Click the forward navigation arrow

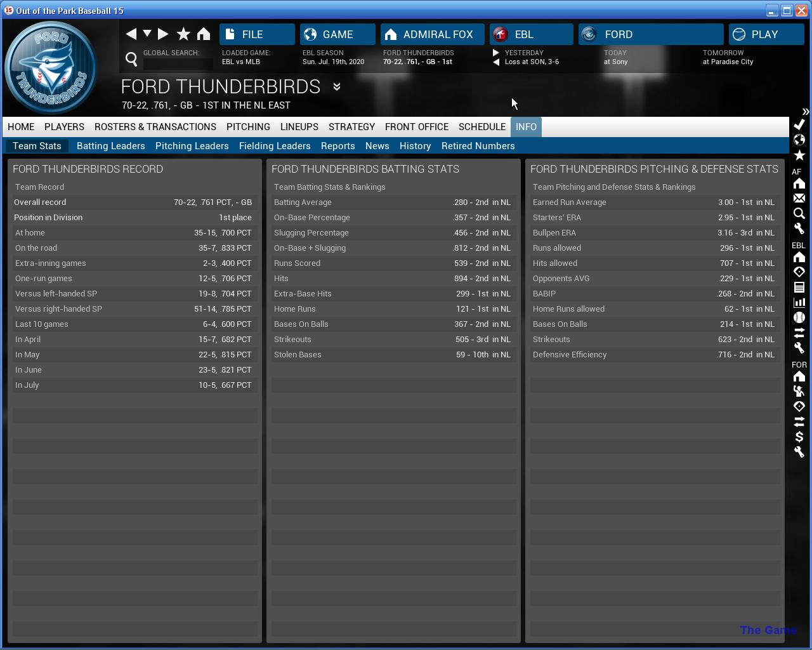(163, 34)
